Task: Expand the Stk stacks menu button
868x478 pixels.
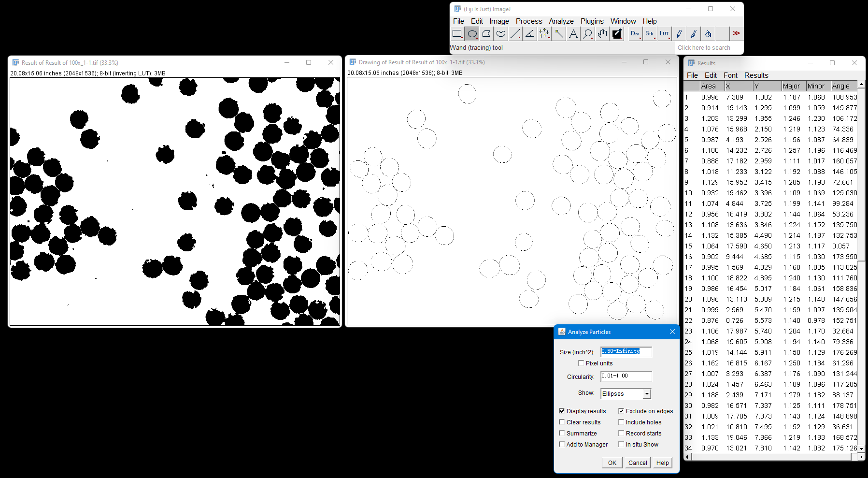Action: click(x=650, y=34)
